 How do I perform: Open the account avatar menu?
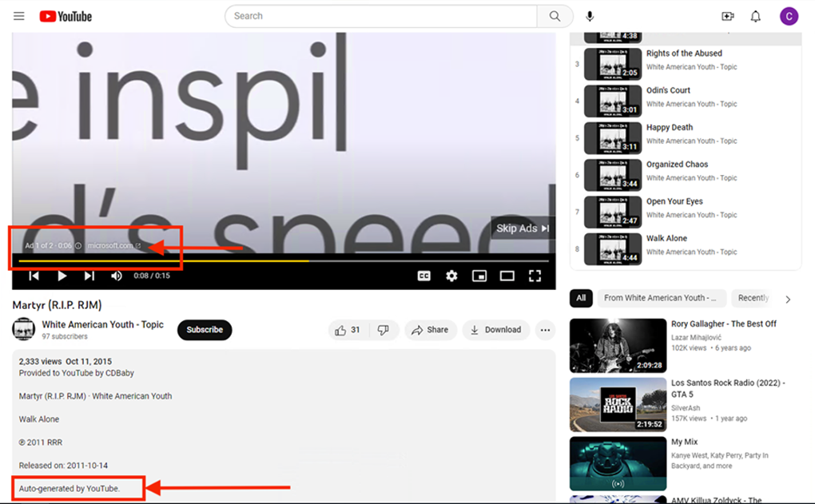coord(789,16)
